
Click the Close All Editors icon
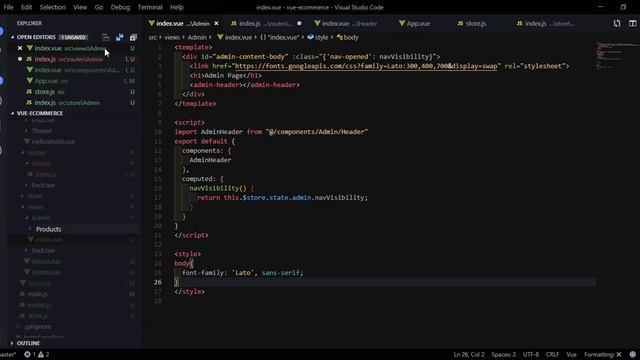pyautogui.click(x=133, y=37)
